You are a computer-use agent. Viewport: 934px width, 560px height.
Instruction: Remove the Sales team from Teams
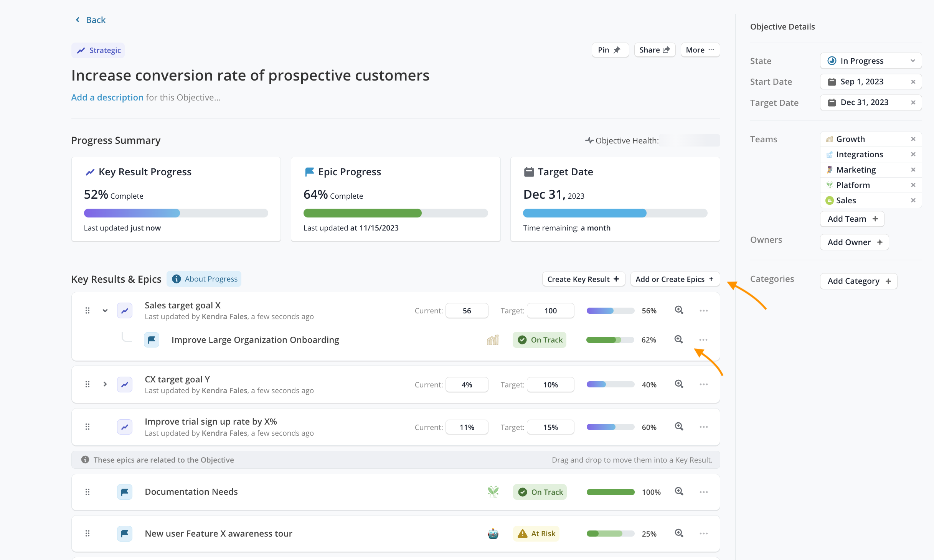point(913,200)
